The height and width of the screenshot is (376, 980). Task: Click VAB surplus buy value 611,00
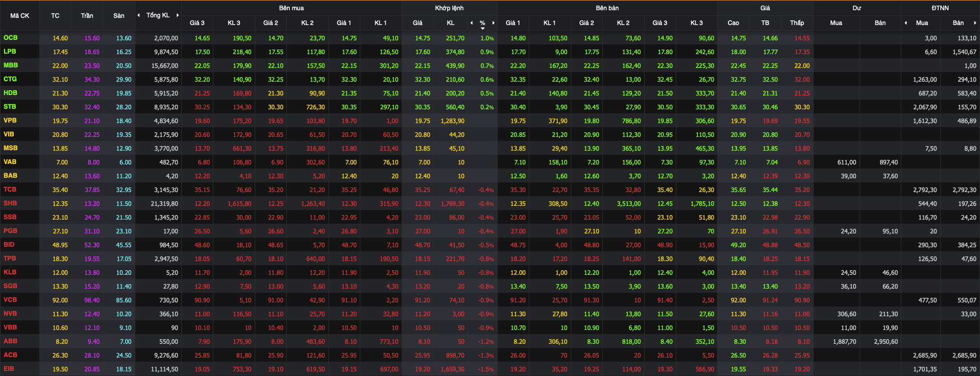click(847, 162)
